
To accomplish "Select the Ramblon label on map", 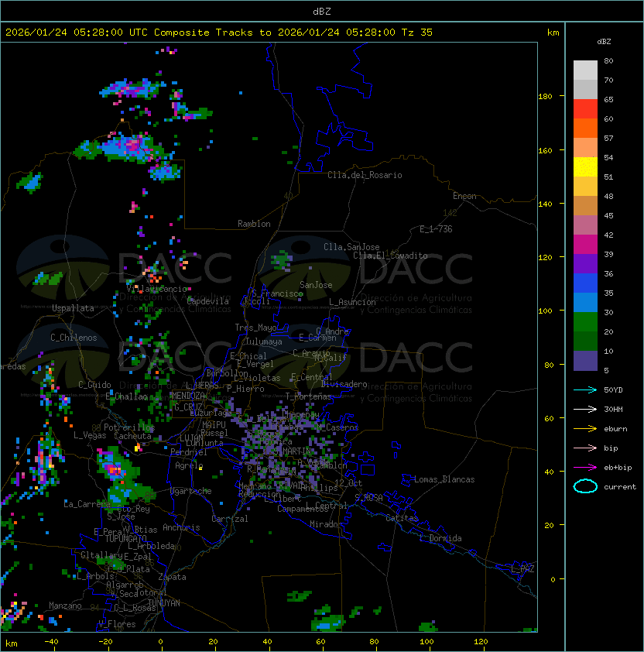I will tap(254, 224).
